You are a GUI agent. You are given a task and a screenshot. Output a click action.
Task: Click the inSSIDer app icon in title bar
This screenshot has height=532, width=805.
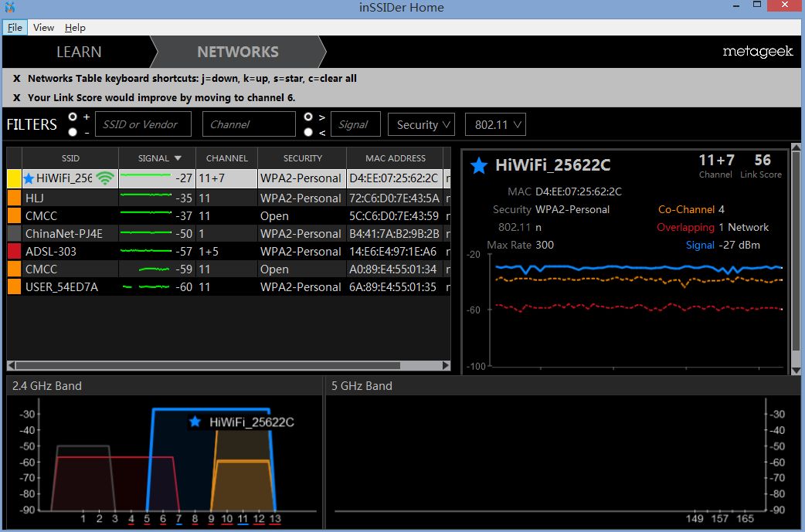[x=9, y=7]
